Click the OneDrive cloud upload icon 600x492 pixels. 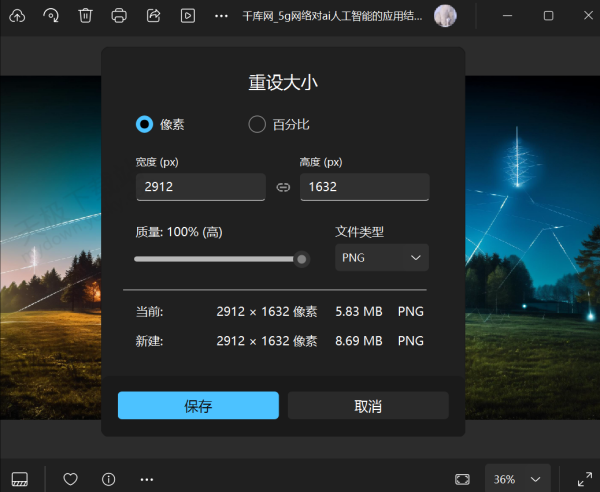(x=17, y=16)
